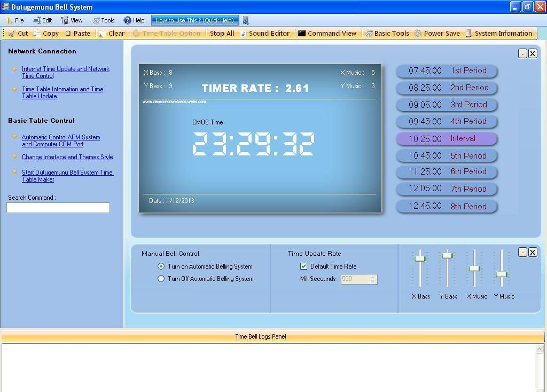547x392 pixels.
Task: Click the X Bass slider handle
Action: coord(420,258)
